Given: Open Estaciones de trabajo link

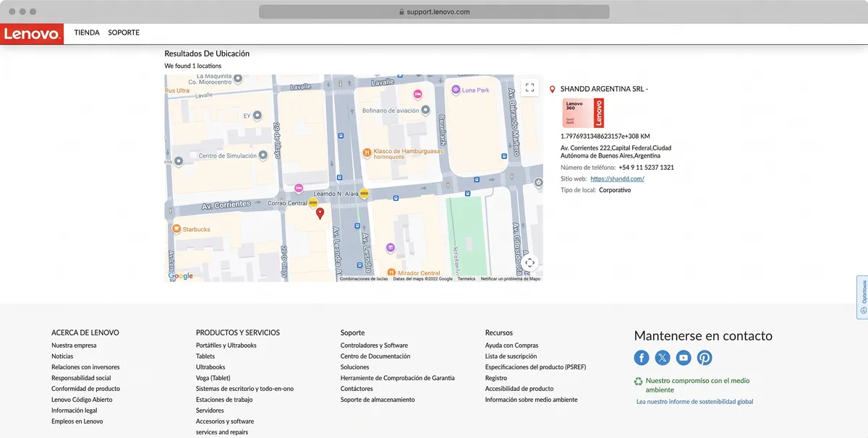Looking at the screenshot, I should tap(224, 400).
